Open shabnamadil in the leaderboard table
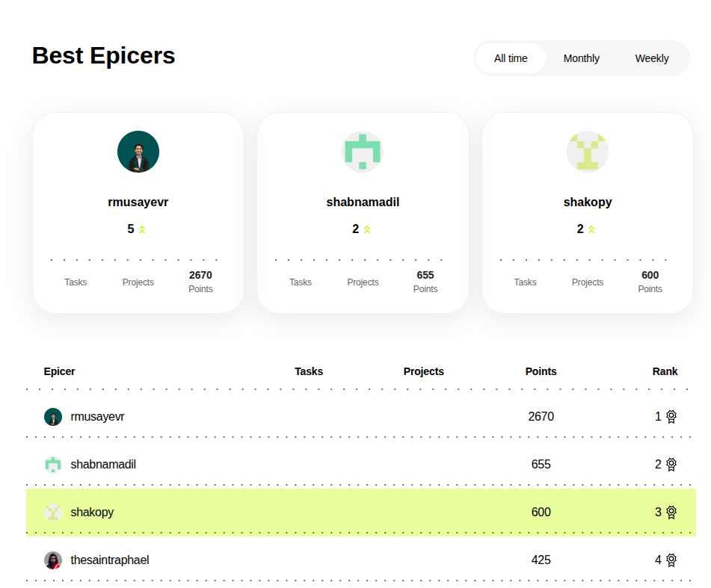Viewport: 711px width, 588px height. (x=103, y=464)
